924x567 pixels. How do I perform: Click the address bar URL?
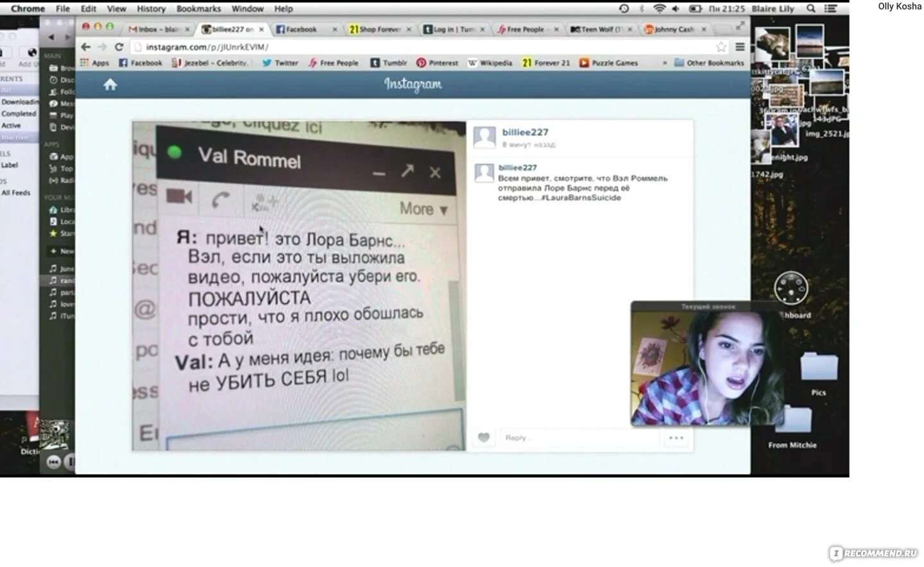click(207, 47)
